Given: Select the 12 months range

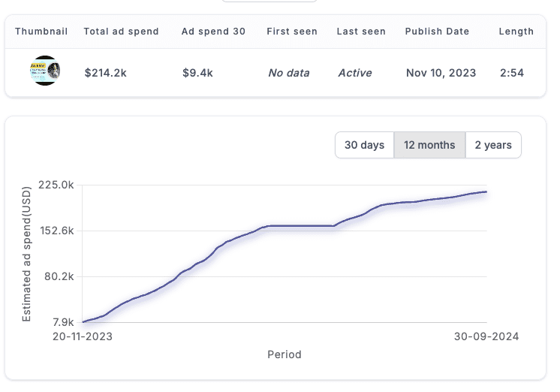Looking at the screenshot, I should pyautogui.click(x=429, y=145).
